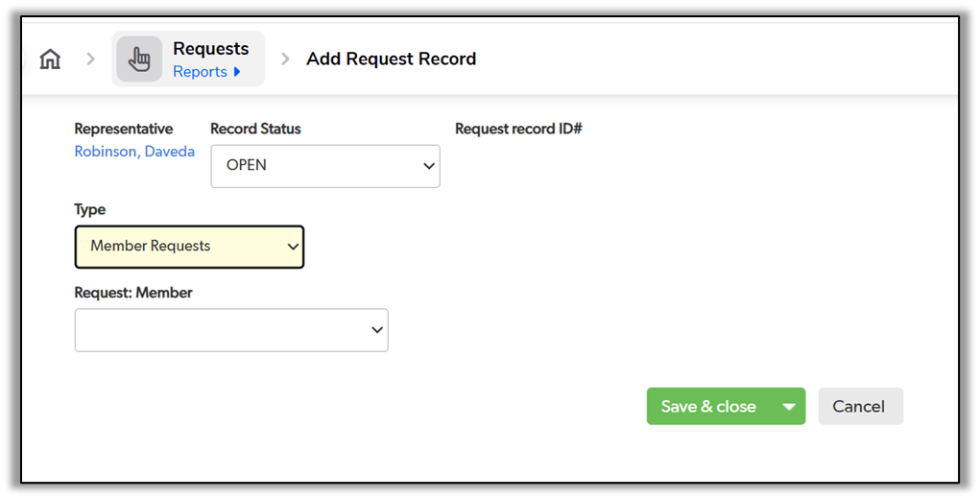Open the Record Status dropdown showing OPEN
The image size is (980, 499).
click(x=325, y=166)
